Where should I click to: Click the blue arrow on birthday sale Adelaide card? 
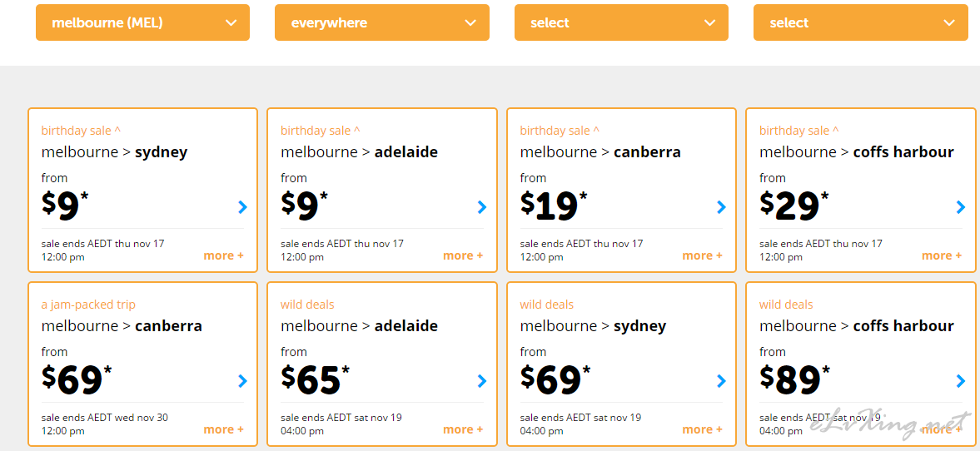[482, 206]
